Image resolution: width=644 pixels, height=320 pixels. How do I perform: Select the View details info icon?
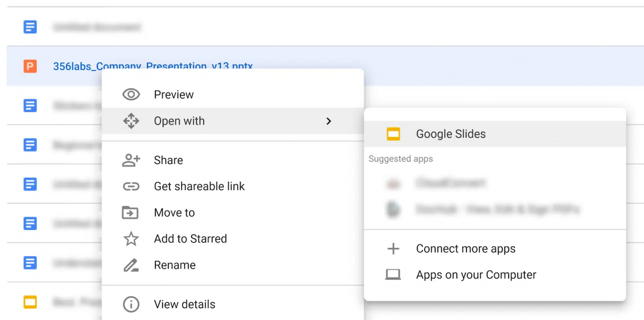131,304
